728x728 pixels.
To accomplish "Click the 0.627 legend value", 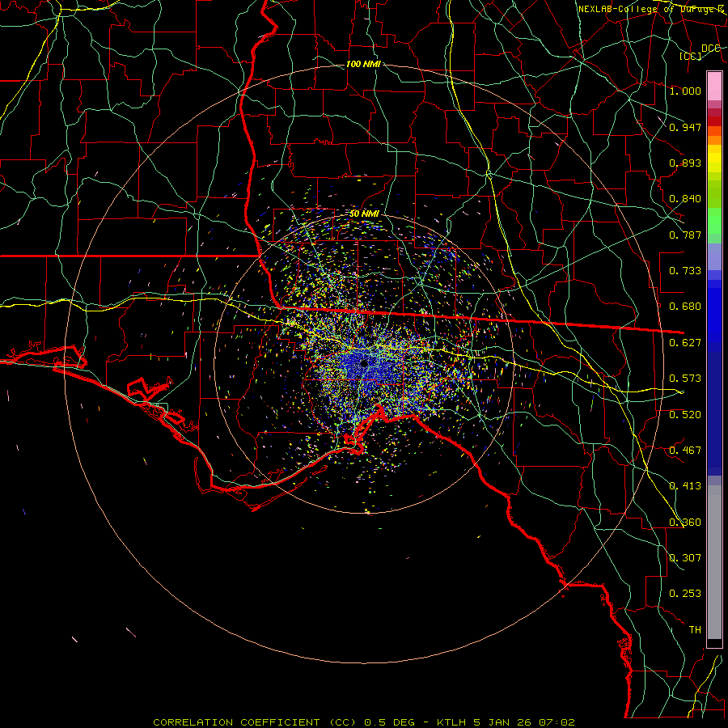I will (x=685, y=343).
